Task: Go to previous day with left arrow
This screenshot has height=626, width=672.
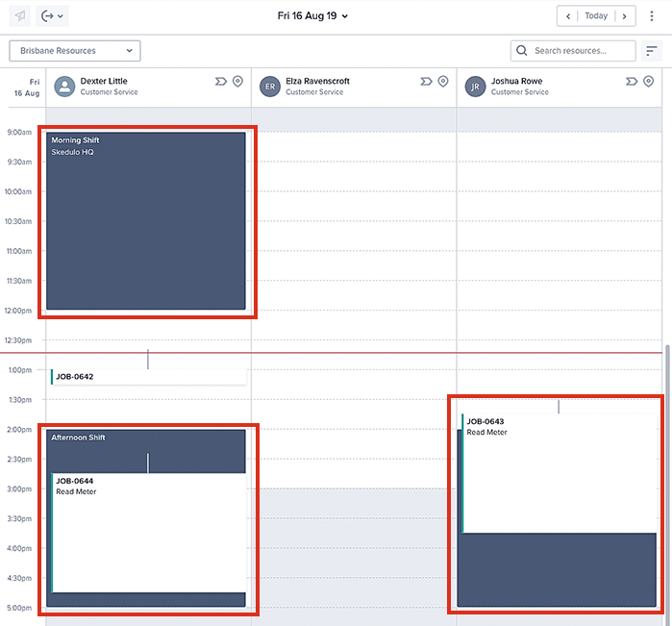Action: [x=569, y=15]
